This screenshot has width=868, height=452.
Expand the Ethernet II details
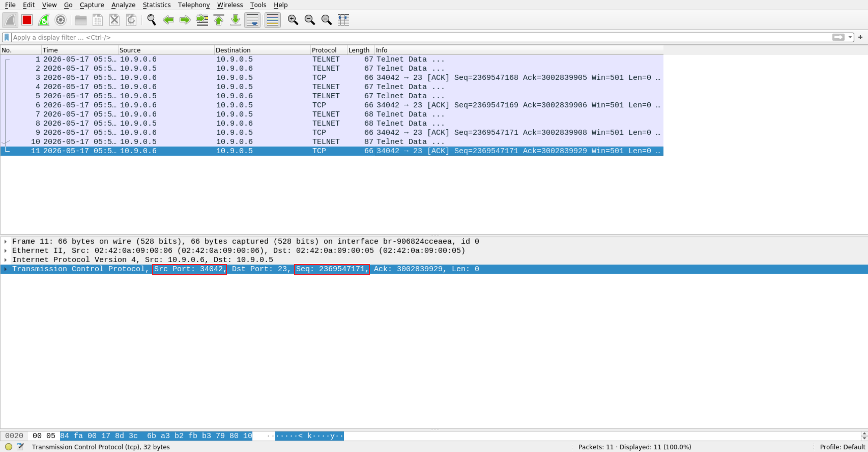[x=5, y=251]
